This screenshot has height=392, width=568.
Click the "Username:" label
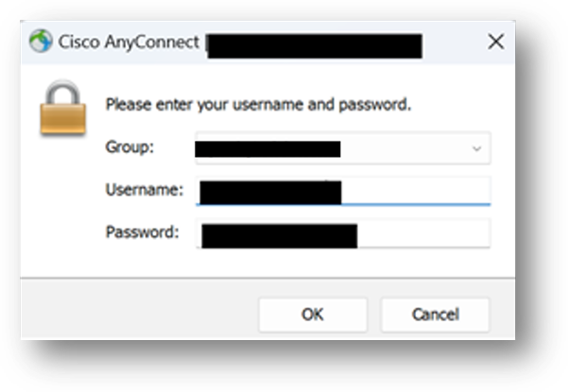click(x=144, y=190)
